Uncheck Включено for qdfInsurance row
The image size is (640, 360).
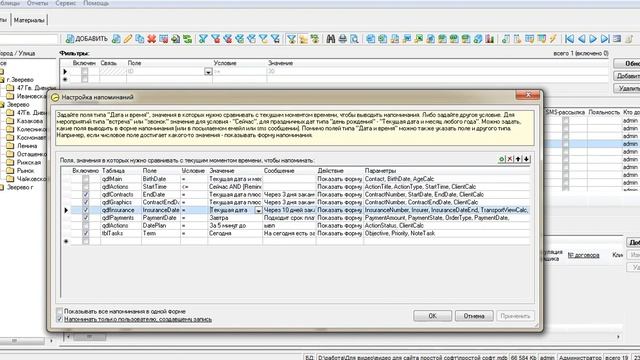(85, 210)
